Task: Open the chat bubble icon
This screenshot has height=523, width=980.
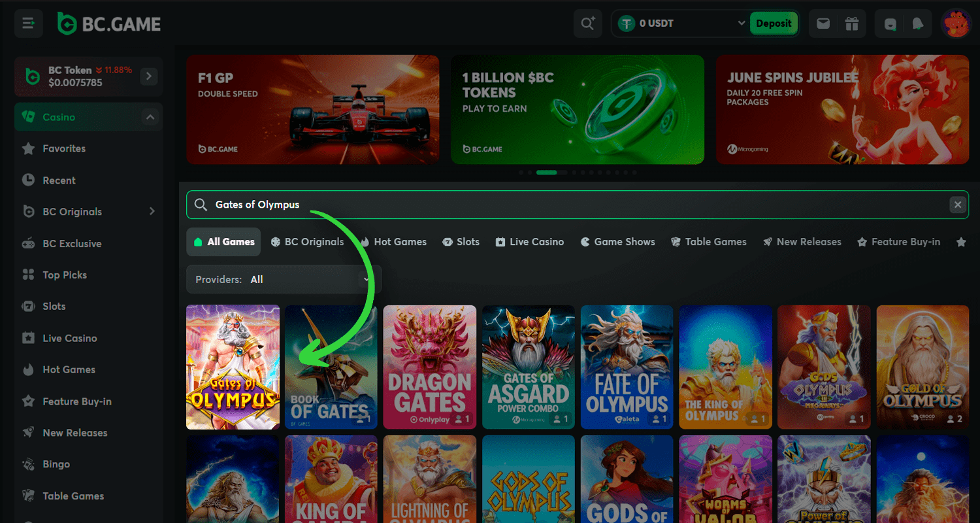Action: pyautogui.click(x=890, y=24)
